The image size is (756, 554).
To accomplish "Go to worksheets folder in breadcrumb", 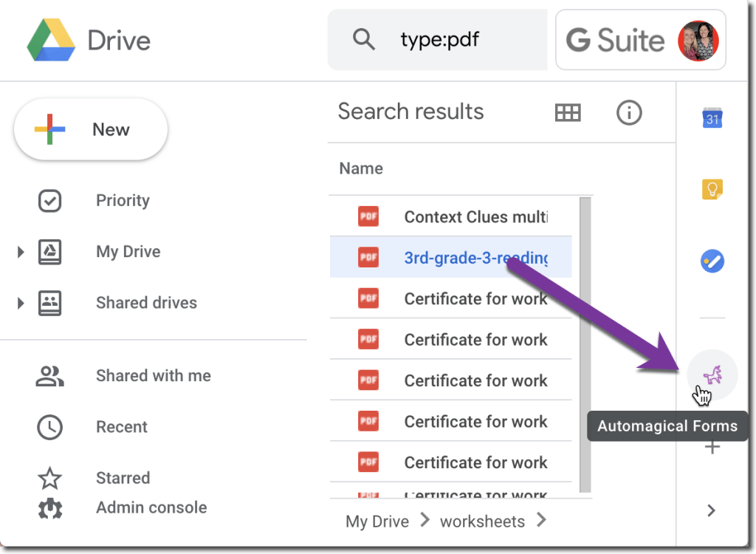I will pos(482,521).
